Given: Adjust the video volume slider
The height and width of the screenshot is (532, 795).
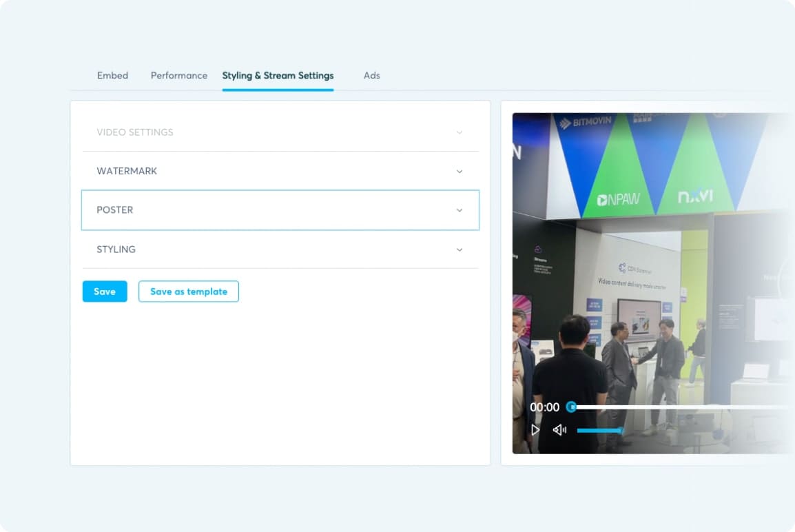Looking at the screenshot, I should coord(600,431).
